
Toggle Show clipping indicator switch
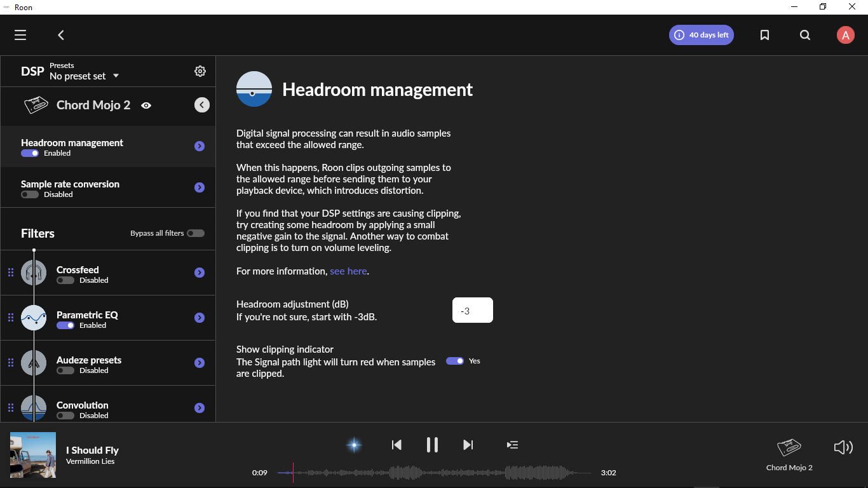[455, 361]
